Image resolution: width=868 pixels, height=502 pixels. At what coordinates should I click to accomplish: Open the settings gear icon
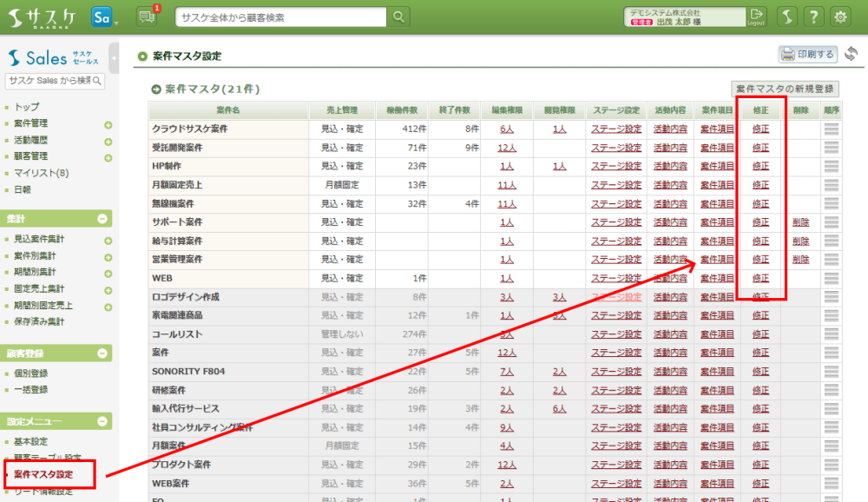tap(840, 17)
